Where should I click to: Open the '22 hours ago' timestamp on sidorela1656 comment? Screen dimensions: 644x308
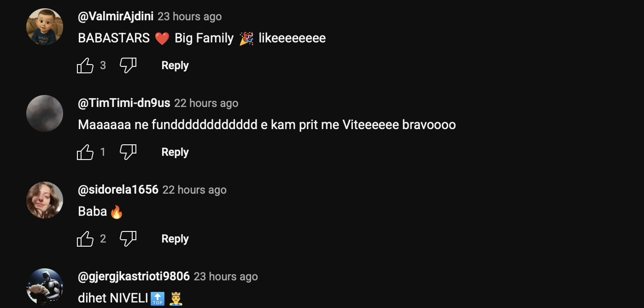[x=194, y=190]
